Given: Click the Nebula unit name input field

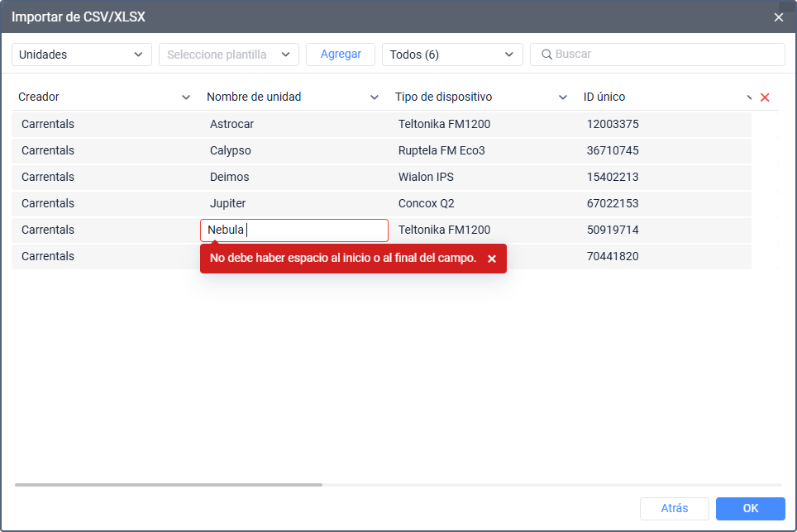Looking at the screenshot, I should (294, 230).
